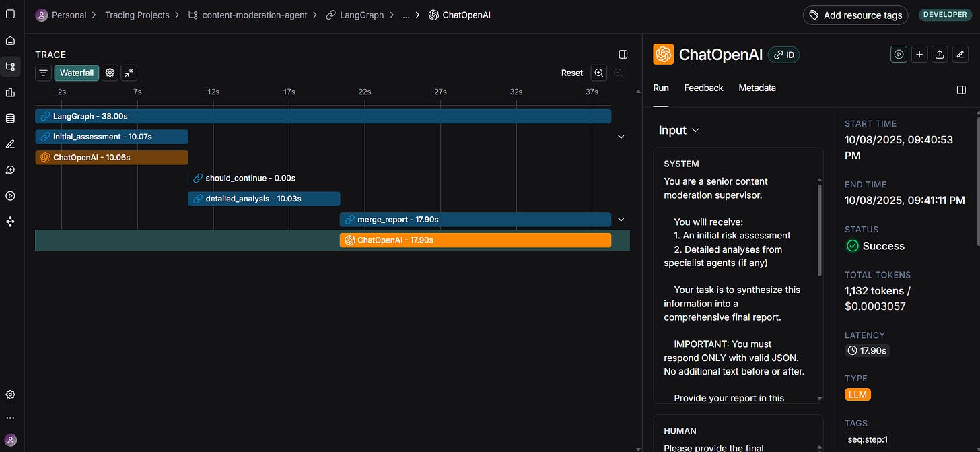Open the Datasets database icon in the sidebar
980x452 pixels.
coord(10,118)
